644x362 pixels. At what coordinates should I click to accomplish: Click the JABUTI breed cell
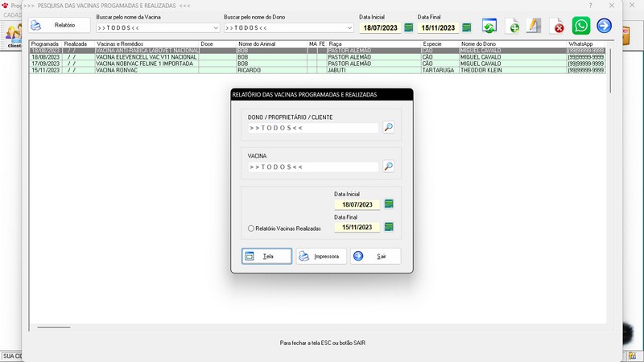click(374, 70)
